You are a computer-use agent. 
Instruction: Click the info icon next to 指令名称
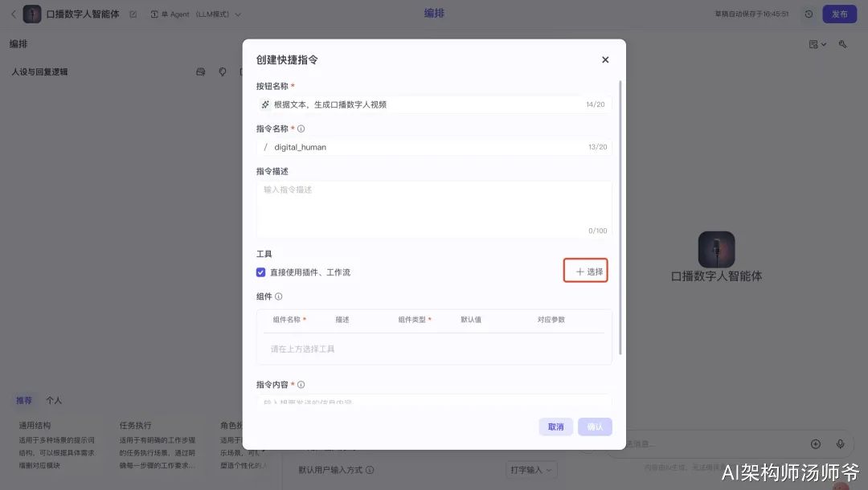[301, 129]
